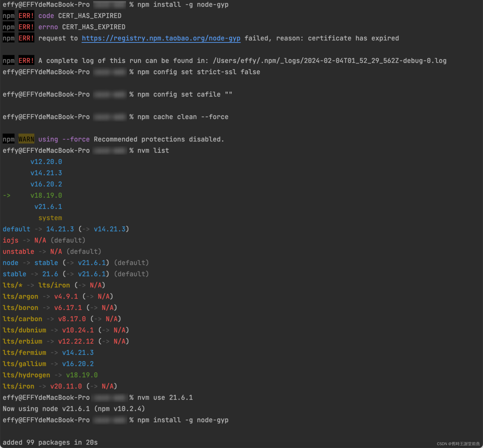Click the last 'npm install -g node-gyp' command

coord(183,420)
